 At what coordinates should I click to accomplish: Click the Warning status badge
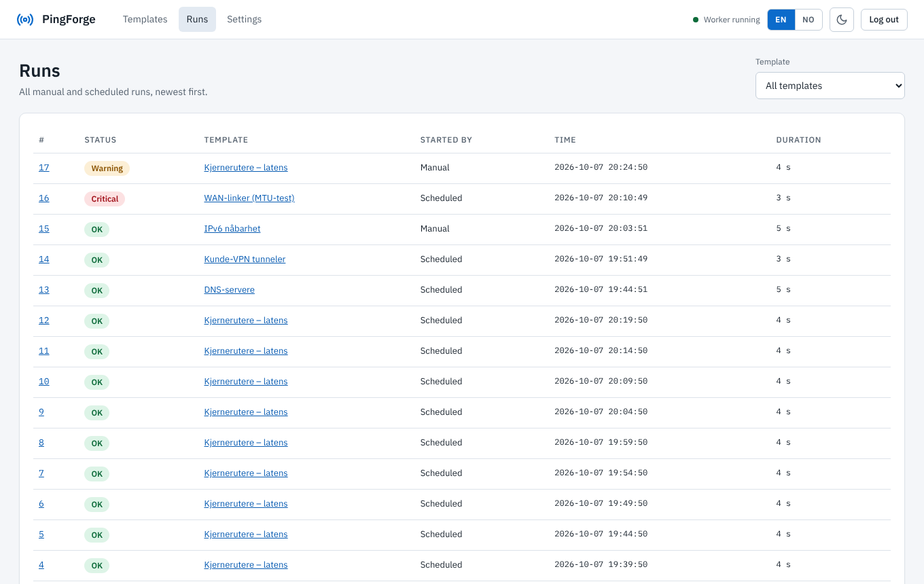pyautogui.click(x=107, y=168)
